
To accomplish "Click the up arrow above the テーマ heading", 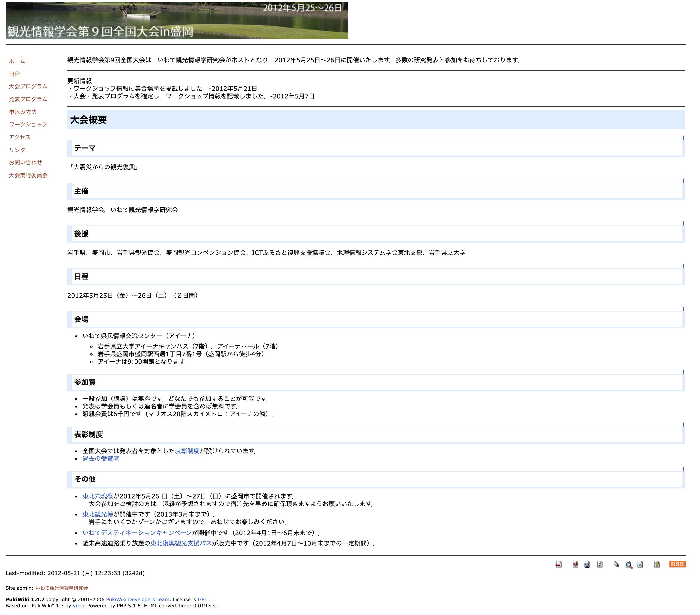I will (x=683, y=138).
